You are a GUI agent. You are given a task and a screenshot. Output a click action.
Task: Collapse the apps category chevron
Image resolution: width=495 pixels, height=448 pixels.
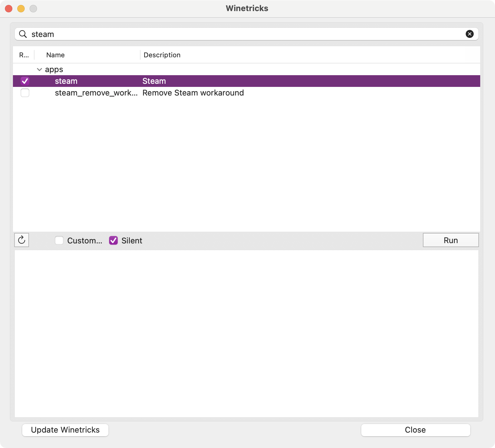coord(39,70)
